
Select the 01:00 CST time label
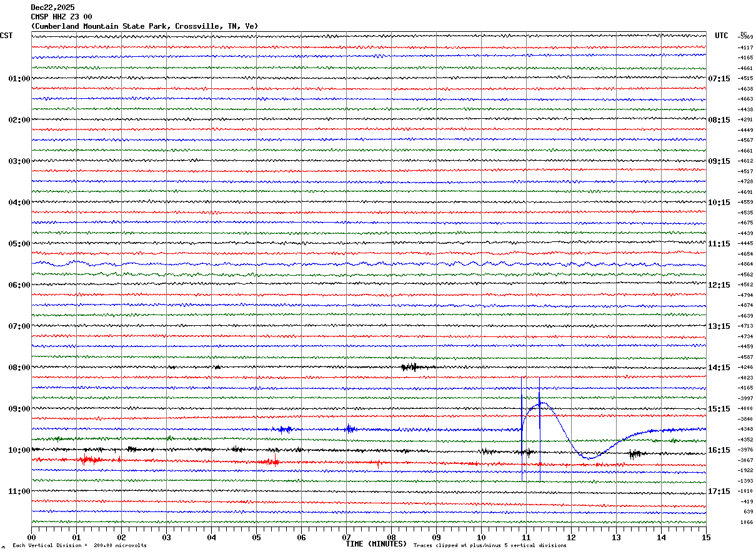[x=19, y=79]
